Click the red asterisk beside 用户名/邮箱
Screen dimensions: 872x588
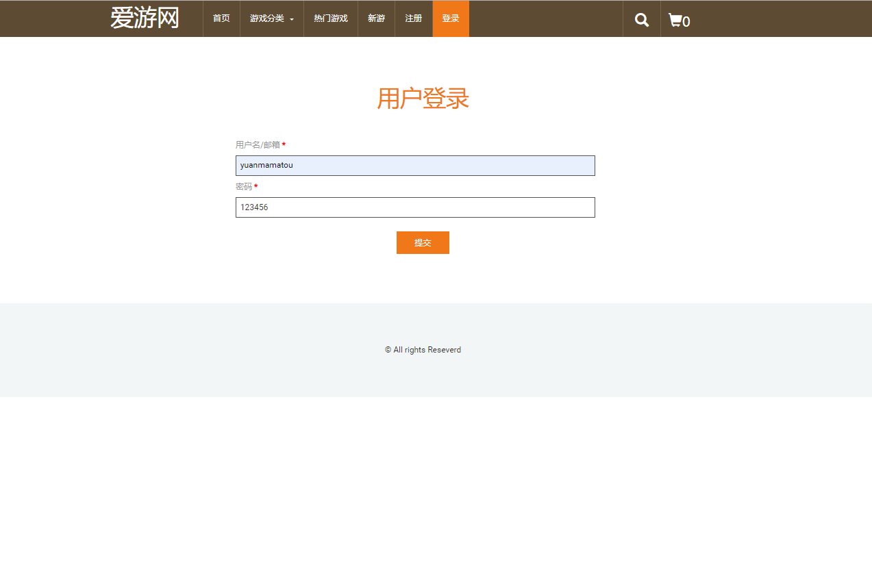284,144
